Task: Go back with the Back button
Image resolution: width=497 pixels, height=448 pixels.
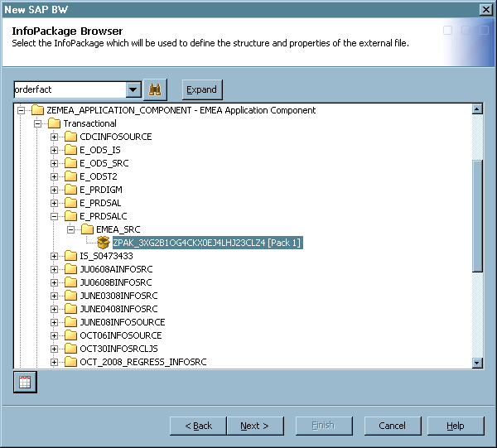Action: (x=198, y=426)
